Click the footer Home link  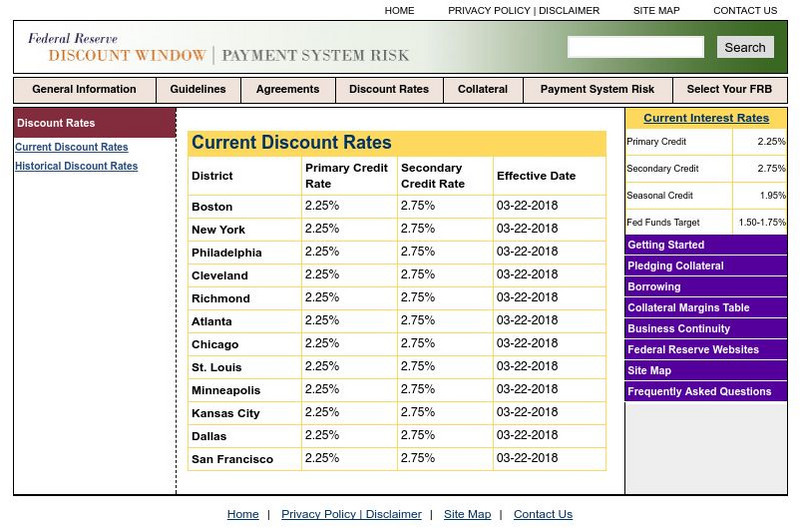coord(243,514)
